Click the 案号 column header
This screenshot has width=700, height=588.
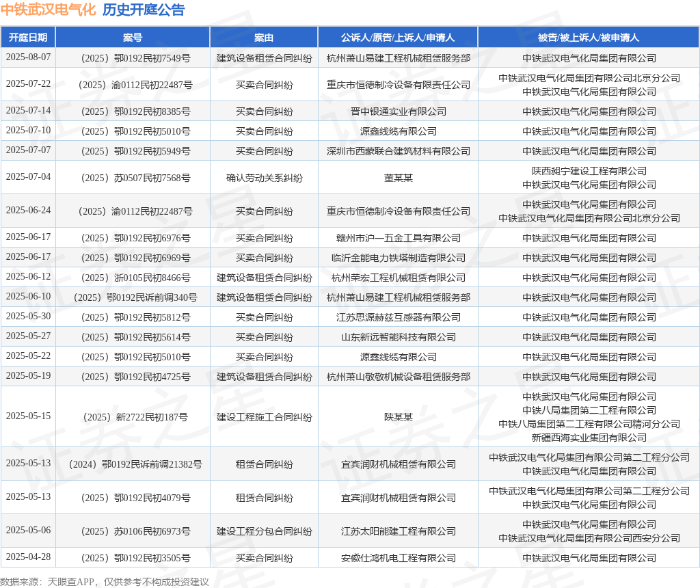133,38
